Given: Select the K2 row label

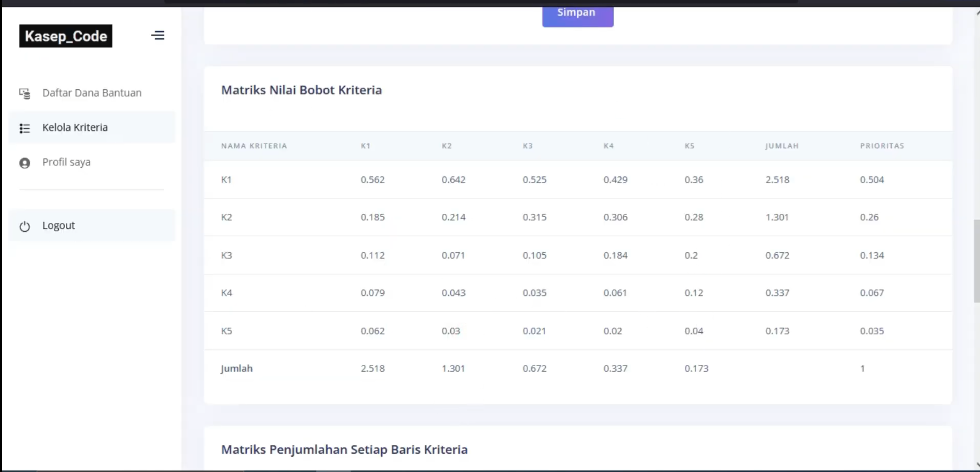Looking at the screenshot, I should pos(226,217).
